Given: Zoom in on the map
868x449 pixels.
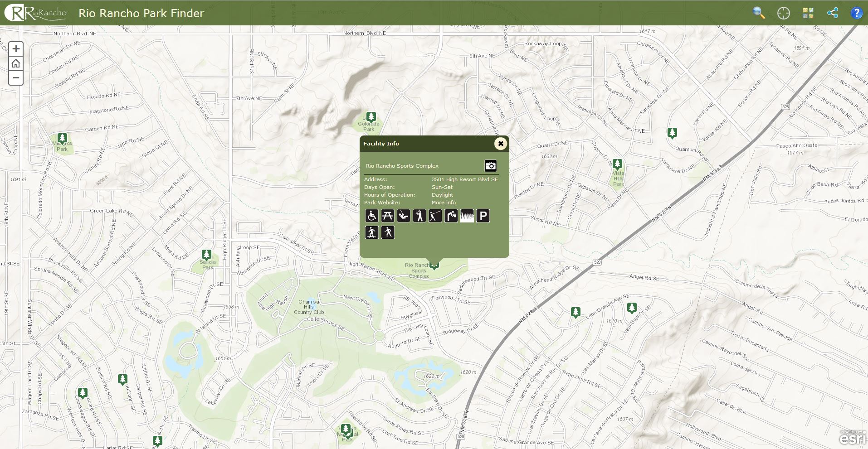Looking at the screenshot, I should pos(16,49).
